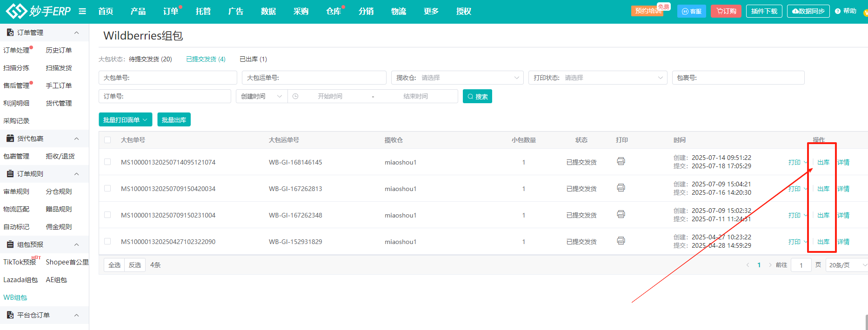Click 出库 for WB-GI-168146145 row
Image resolution: width=868 pixels, height=330 pixels.
click(x=823, y=162)
